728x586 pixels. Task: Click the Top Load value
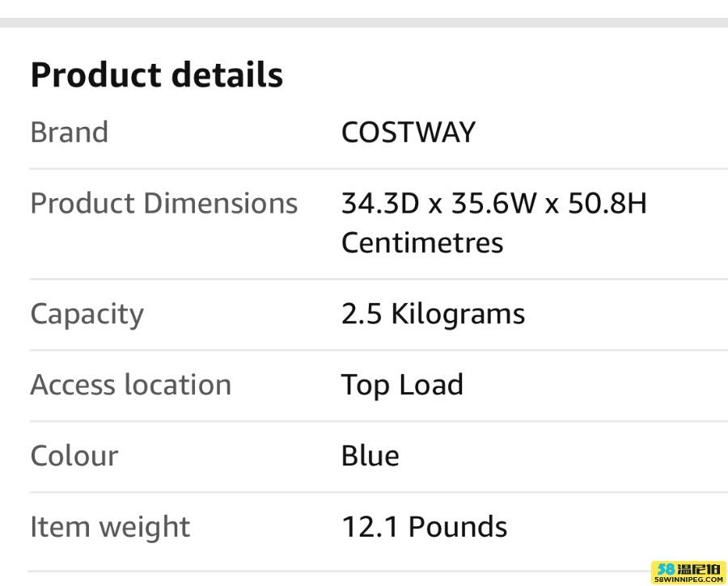(x=403, y=386)
